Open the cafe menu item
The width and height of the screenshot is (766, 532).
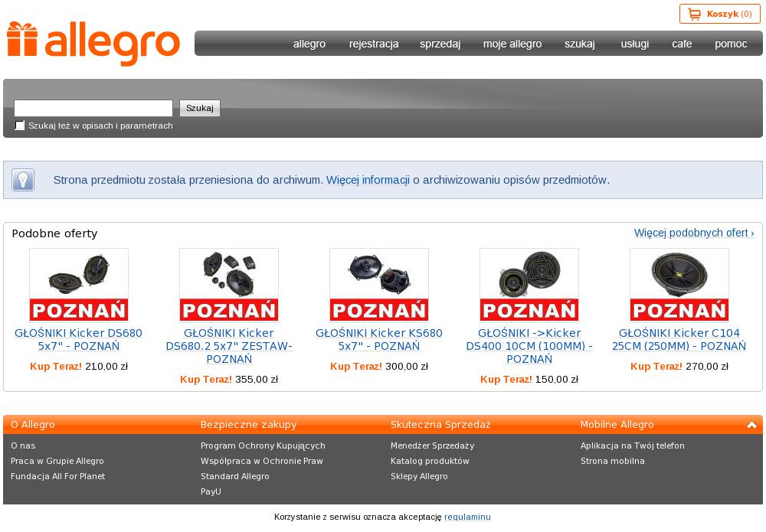point(682,44)
